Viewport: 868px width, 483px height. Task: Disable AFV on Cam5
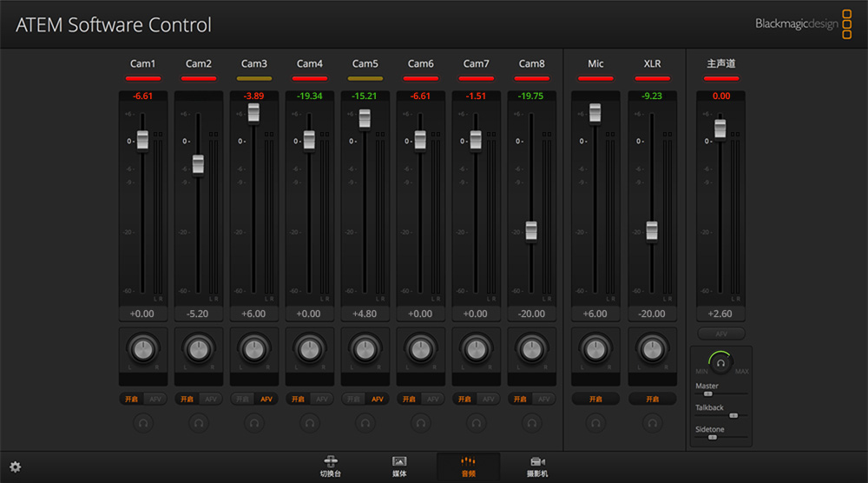pyautogui.click(x=378, y=399)
